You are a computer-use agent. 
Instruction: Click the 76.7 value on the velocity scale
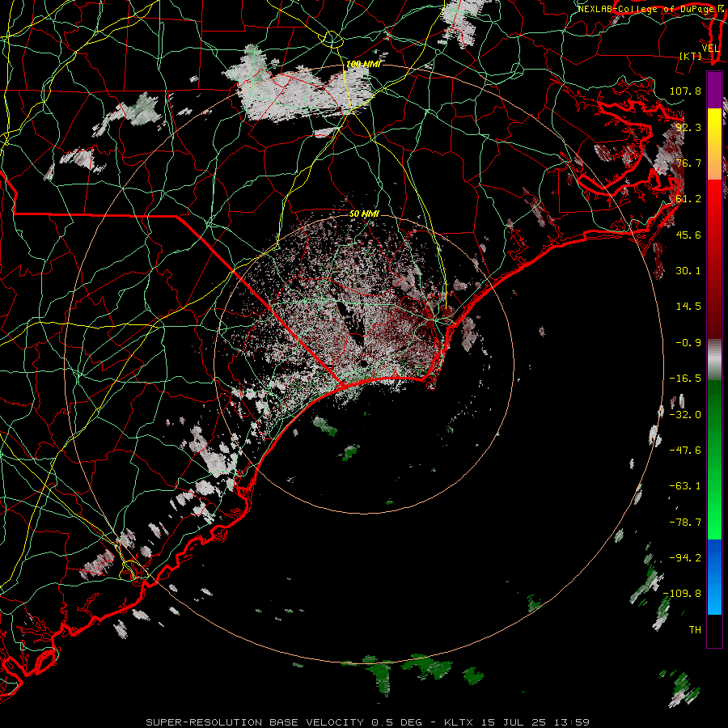[x=688, y=163]
